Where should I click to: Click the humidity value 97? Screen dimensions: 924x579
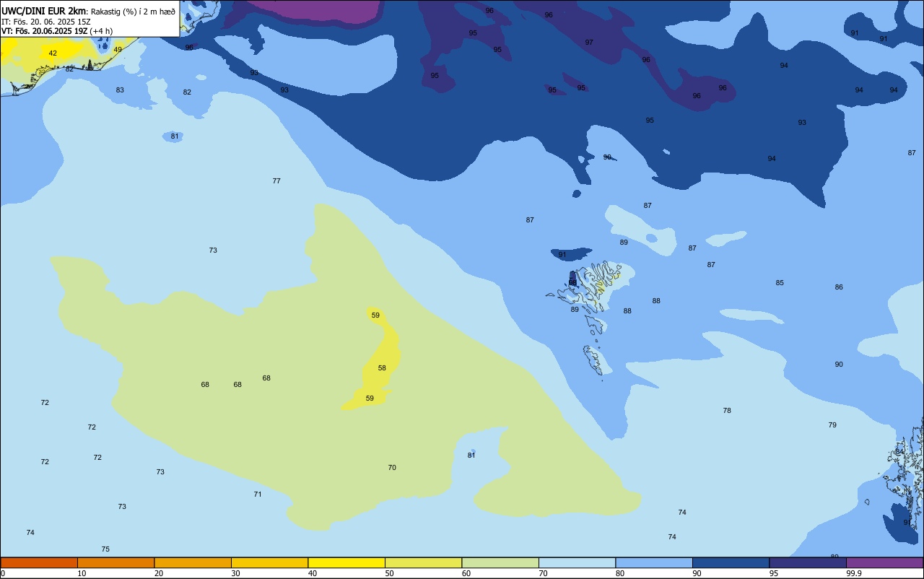(589, 43)
